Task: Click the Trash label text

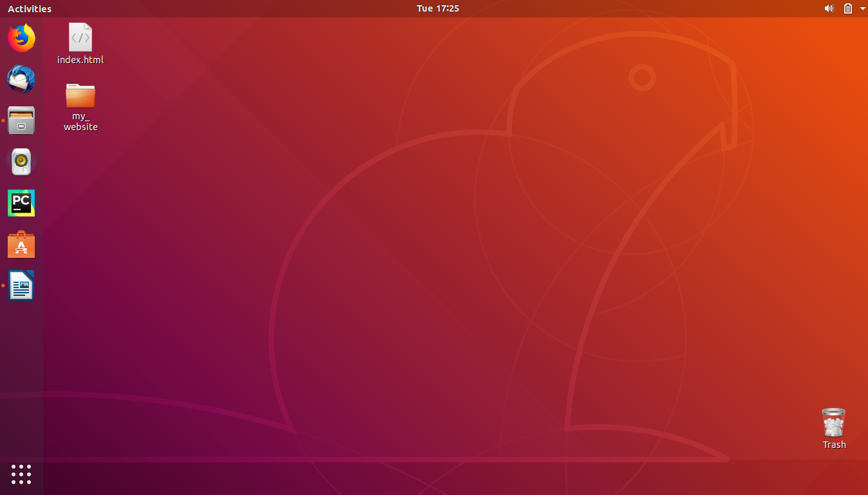Action: click(835, 445)
